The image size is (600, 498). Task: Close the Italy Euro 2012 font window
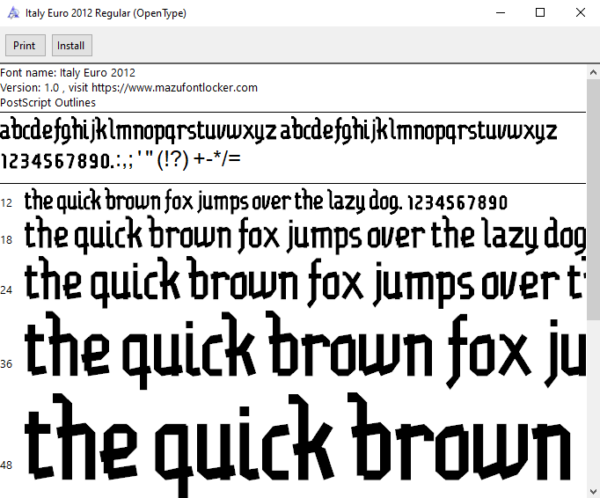point(580,13)
